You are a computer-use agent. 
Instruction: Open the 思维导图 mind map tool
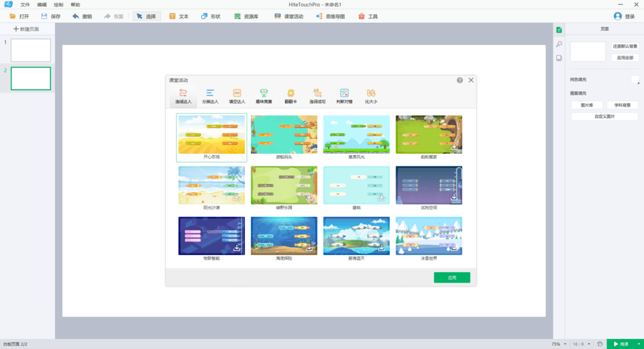coord(330,16)
